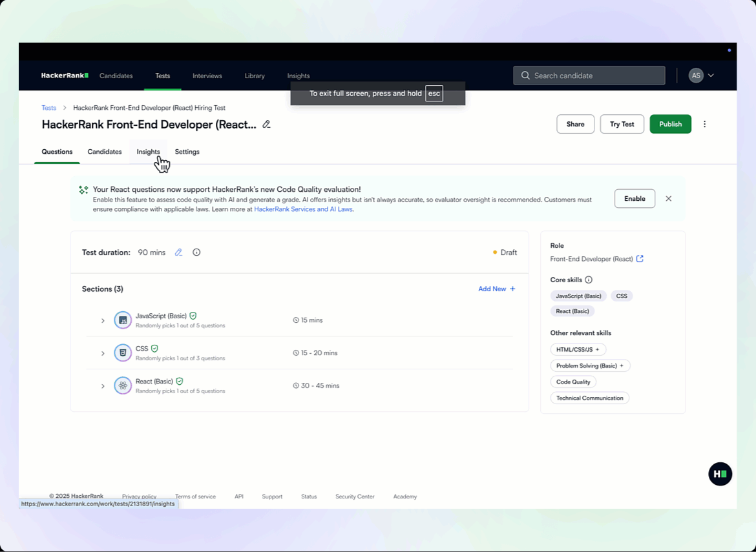This screenshot has height=552, width=756.
Task: Open the Interviews top navigation item
Action: (x=207, y=76)
